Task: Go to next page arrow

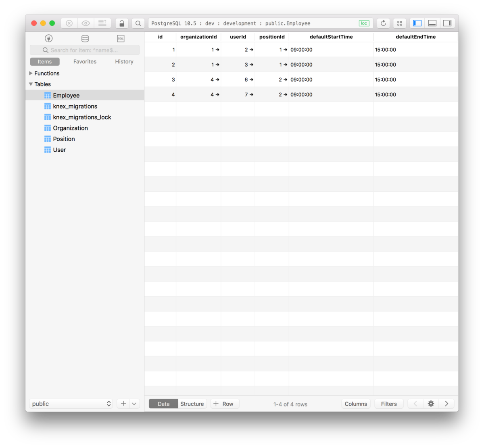Action: (446, 404)
